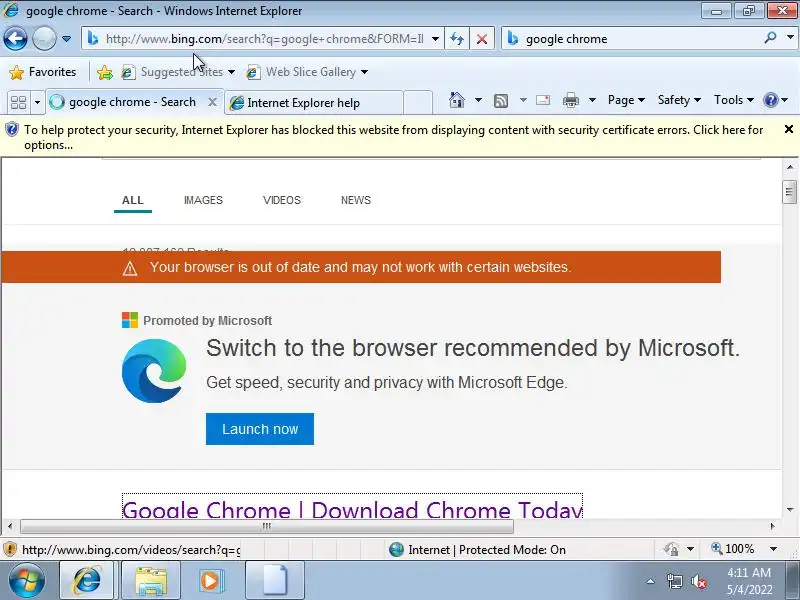800x600 pixels.
Task: Click the greyed Forward navigation button
Action: tap(44, 38)
